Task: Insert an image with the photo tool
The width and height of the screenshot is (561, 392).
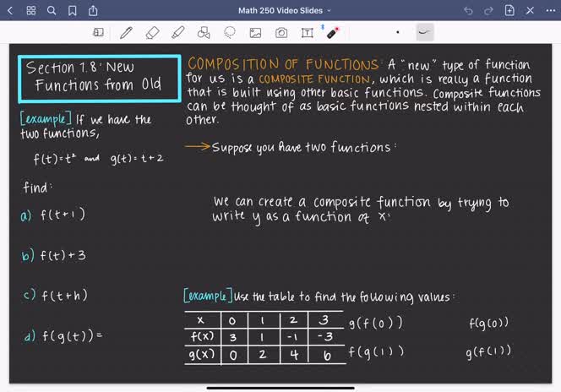Action: click(x=255, y=33)
